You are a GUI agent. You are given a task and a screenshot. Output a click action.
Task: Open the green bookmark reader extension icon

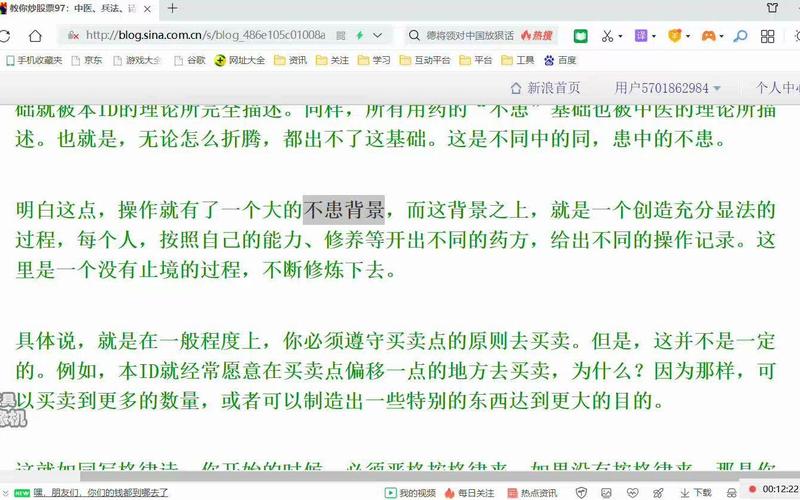[581, 36]
